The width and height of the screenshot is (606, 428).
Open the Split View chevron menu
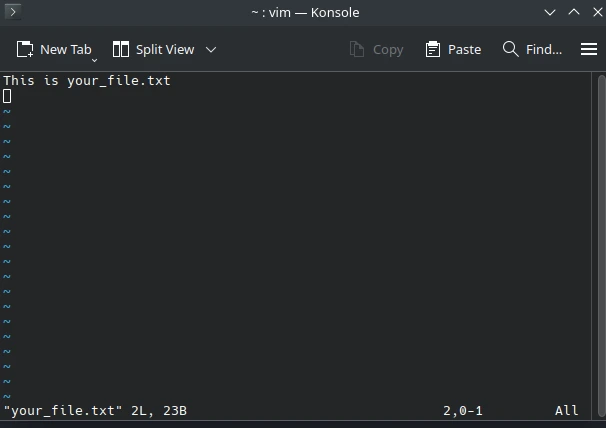[211, 49]
